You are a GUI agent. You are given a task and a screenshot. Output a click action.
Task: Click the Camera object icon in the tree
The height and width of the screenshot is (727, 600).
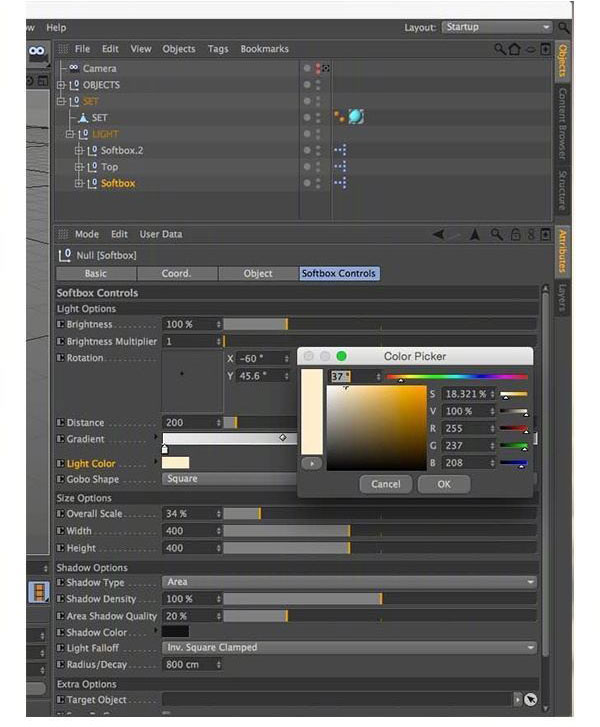(74, 68)
